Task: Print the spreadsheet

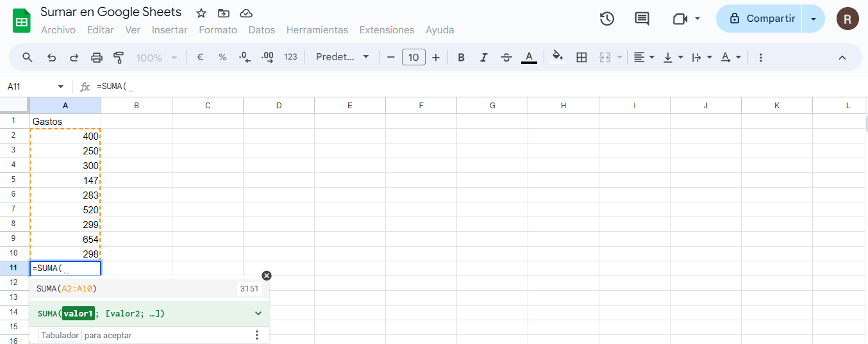Action: tap(97, 57)
